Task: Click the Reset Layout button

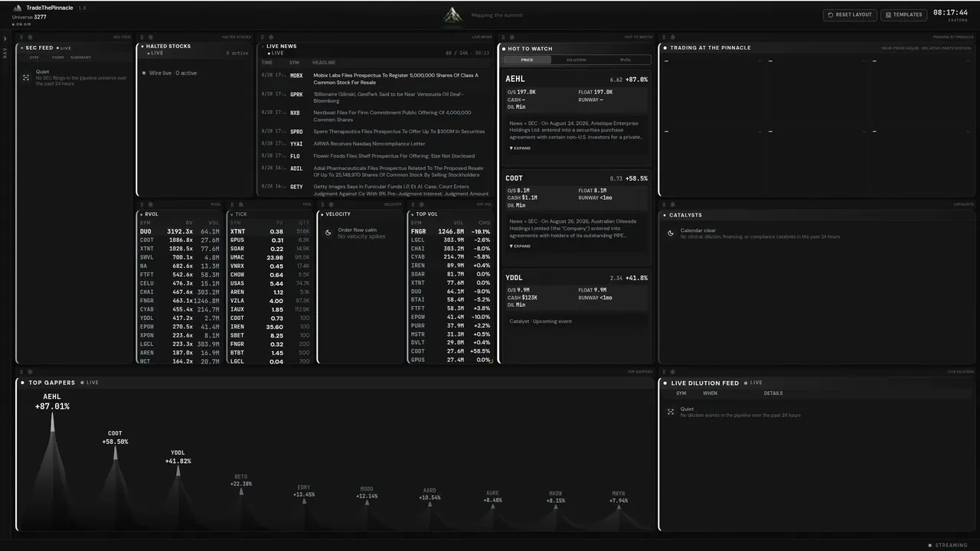Action: pyautogui.click(x=850, y=15)
